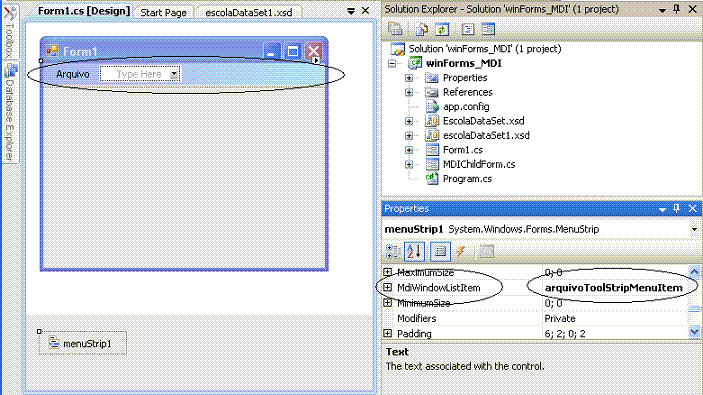
Task: Switch to the Start Page tab
Action: [163, 12]
